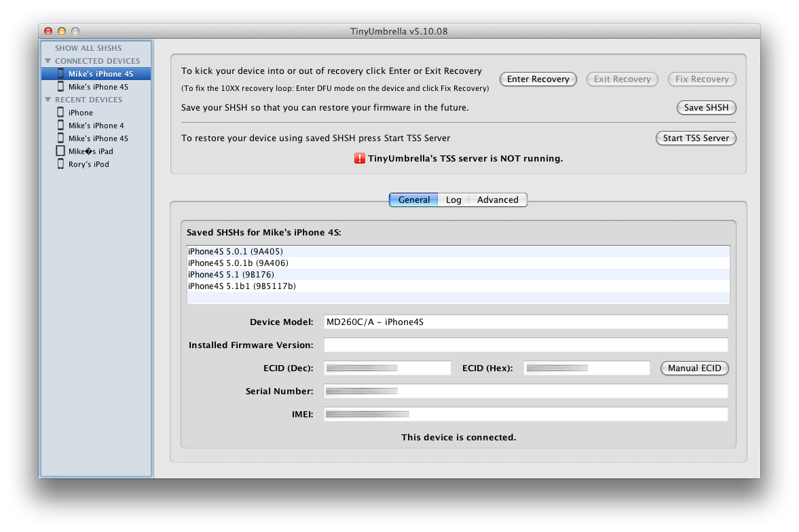Viewport: 799px width, 532px height.
Task: Click the Manual ECID button
Action: [694, 368]
